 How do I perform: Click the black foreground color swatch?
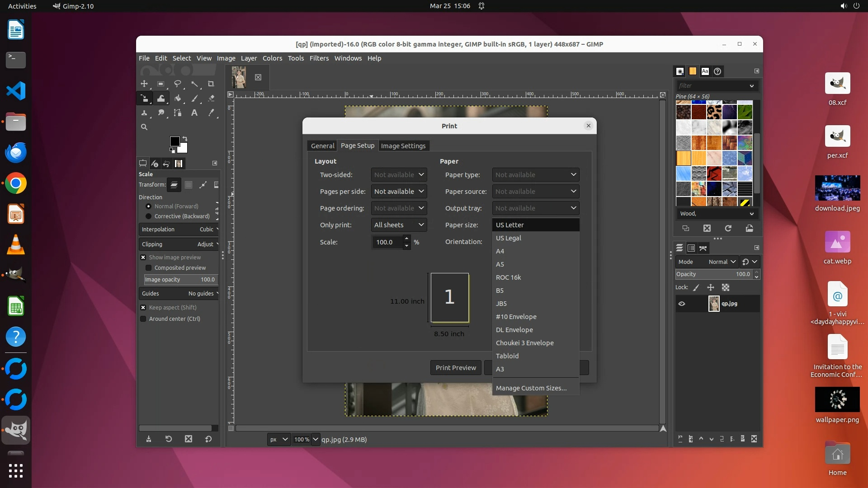pos(174,141)
